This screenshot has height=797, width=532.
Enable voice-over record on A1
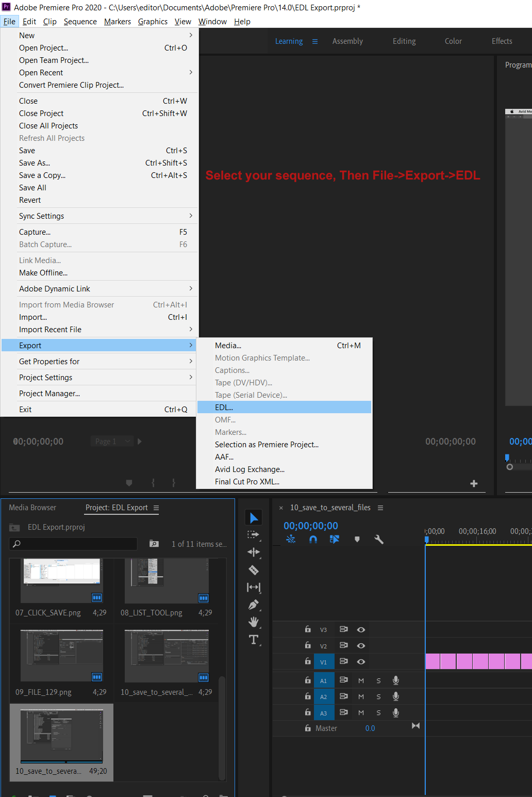pos(396,680)
